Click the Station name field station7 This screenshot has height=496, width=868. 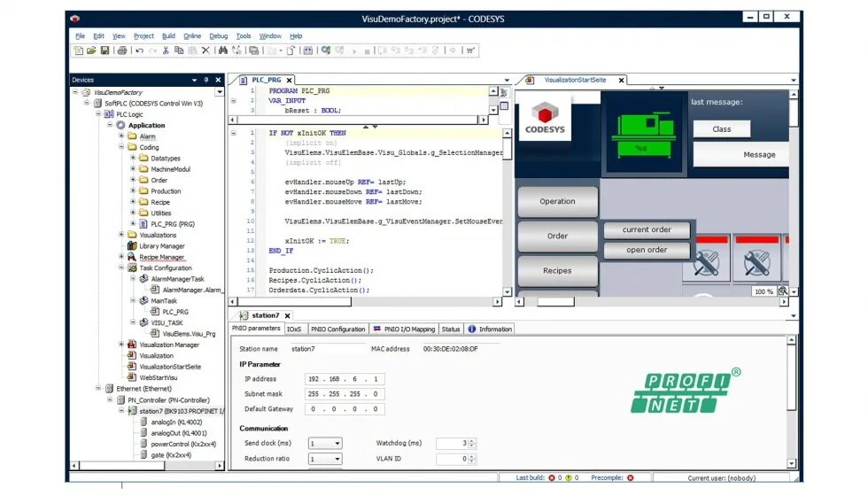coord(327,349)
